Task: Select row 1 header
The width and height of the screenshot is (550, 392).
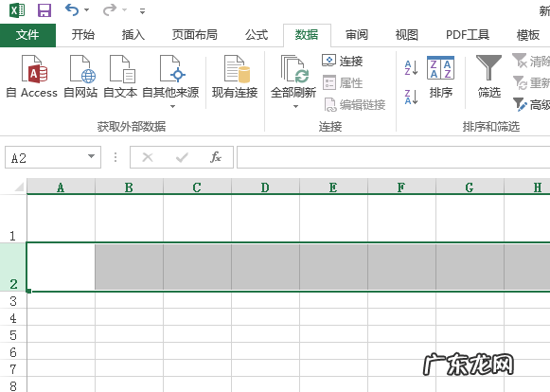Action: 13,219
